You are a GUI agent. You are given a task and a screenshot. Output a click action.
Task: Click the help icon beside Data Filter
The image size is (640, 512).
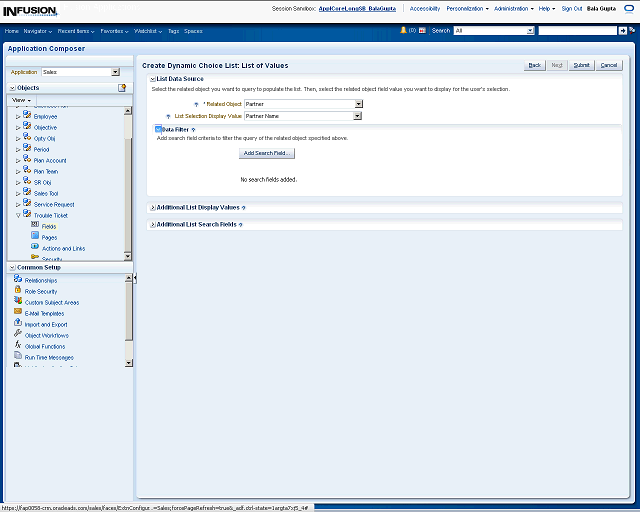[193, 130]
